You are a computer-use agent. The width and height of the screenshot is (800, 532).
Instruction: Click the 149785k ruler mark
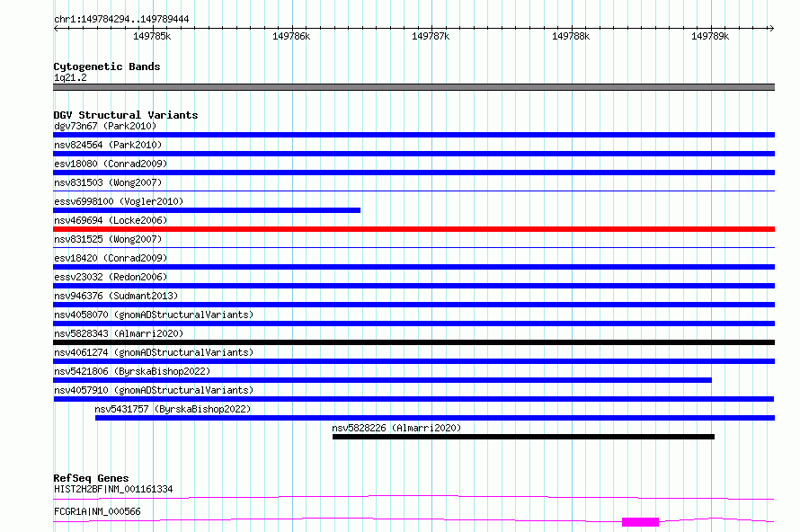[152, 36]
